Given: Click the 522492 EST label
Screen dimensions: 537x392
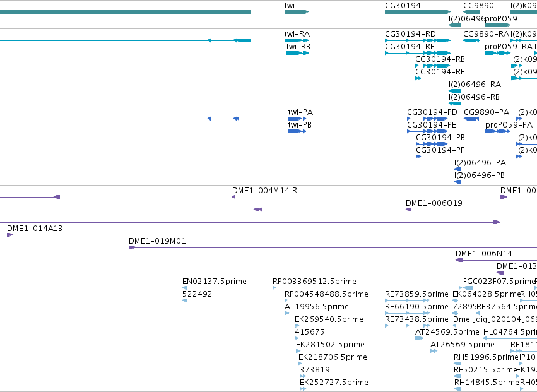Looking at the screenshot, I should (197, 294).
